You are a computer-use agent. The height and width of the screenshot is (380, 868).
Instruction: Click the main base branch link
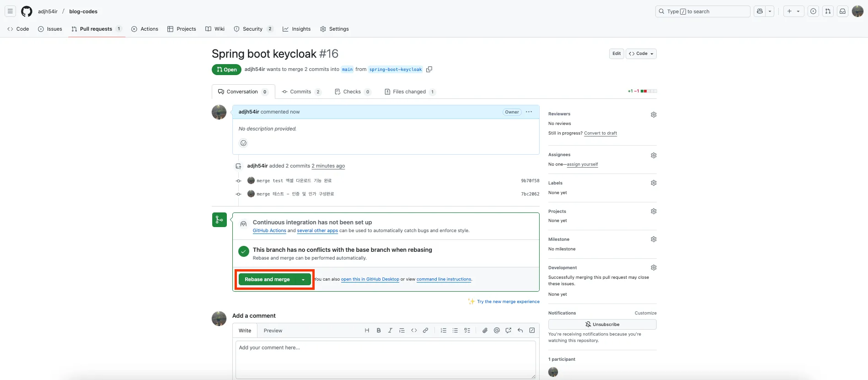coord(347,70)
